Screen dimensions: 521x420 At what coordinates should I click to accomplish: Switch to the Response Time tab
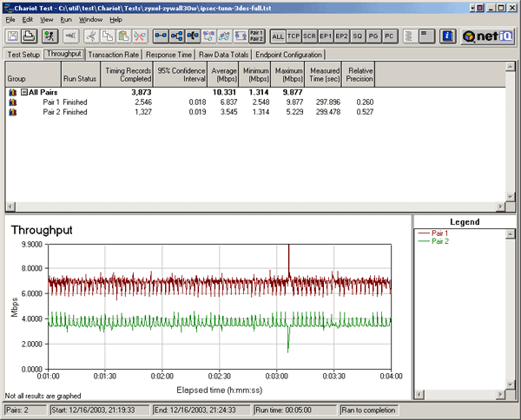[x=168, y=54]
